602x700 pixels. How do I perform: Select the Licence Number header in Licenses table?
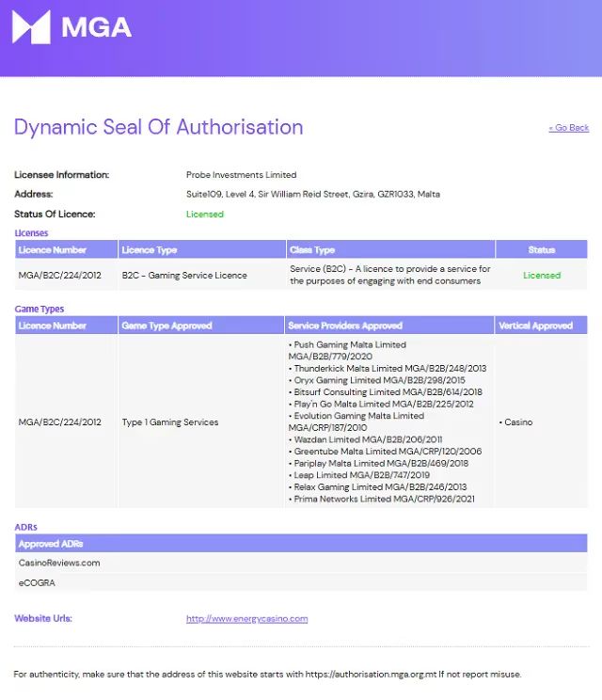point(53,250)
